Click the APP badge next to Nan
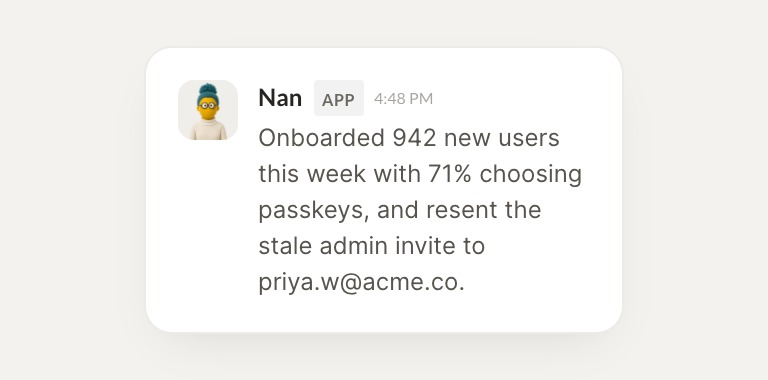Image resolution: width=768 pixels, height=380 pixels. 339,98
